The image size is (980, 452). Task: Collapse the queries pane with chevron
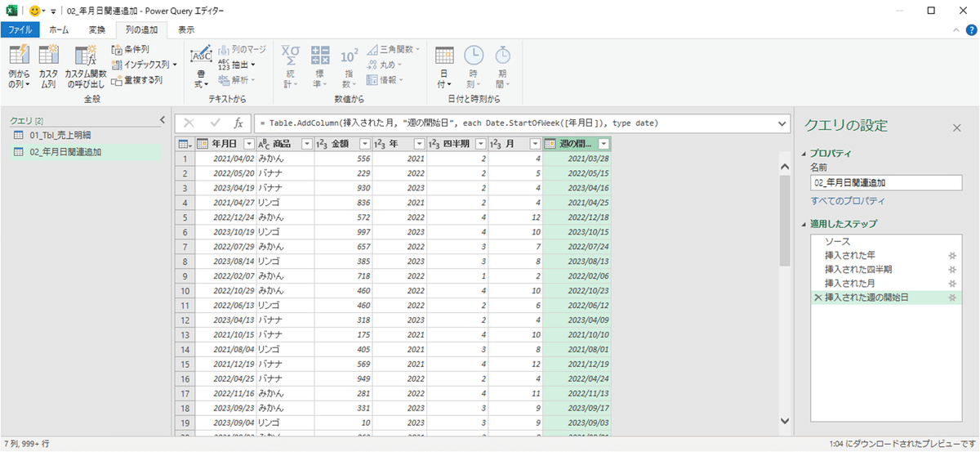pyautogui.click(x=161, y=121)
